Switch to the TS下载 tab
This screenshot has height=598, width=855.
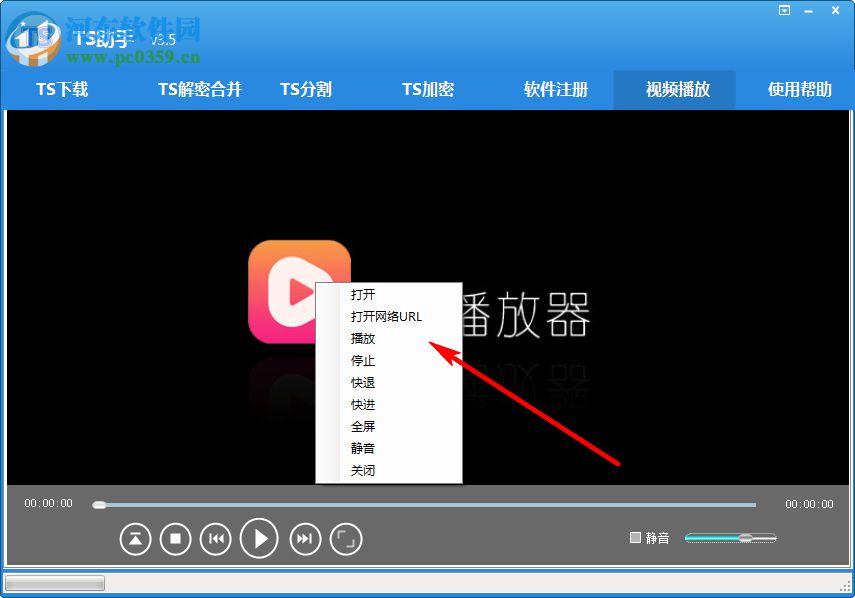tap(59, 89)
